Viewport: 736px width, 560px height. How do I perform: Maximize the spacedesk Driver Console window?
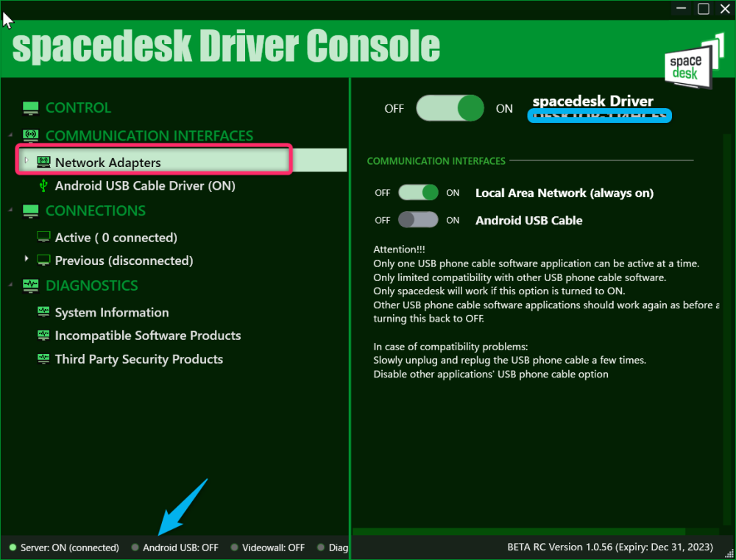tap(703, 9)
